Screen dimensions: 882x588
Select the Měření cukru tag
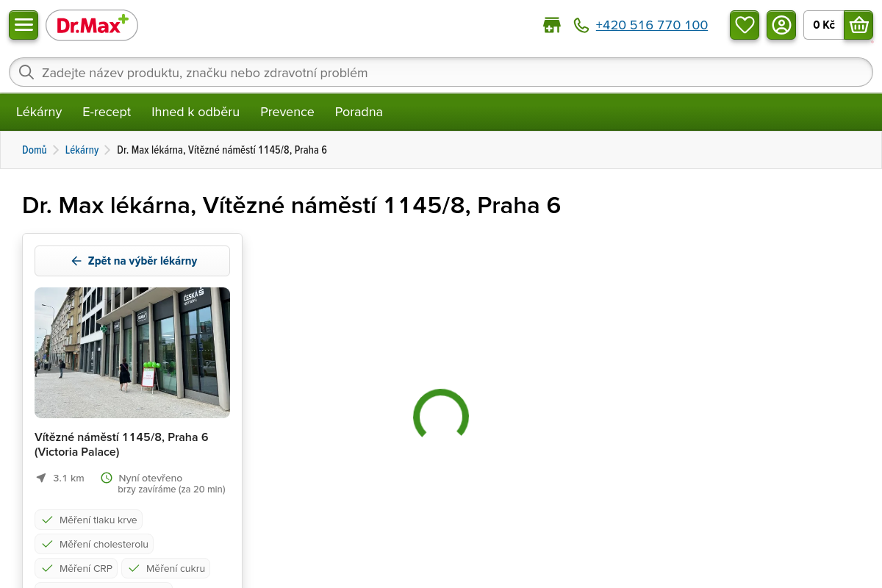(x=166, y=568)
